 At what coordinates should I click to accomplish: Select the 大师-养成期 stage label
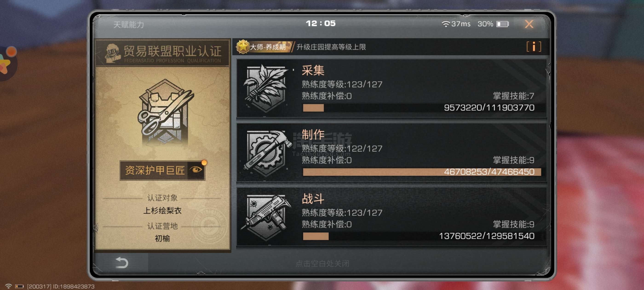tap(267, 47)
